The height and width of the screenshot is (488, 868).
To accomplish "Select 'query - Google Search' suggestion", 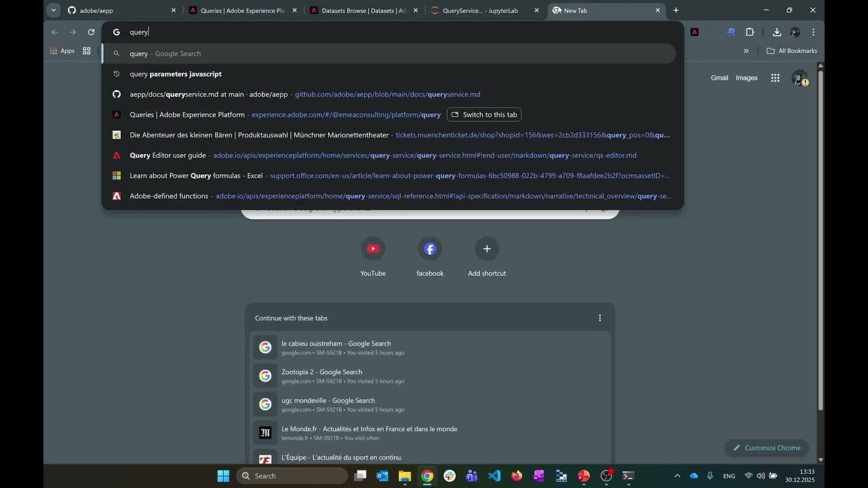I will coord(389,54).
